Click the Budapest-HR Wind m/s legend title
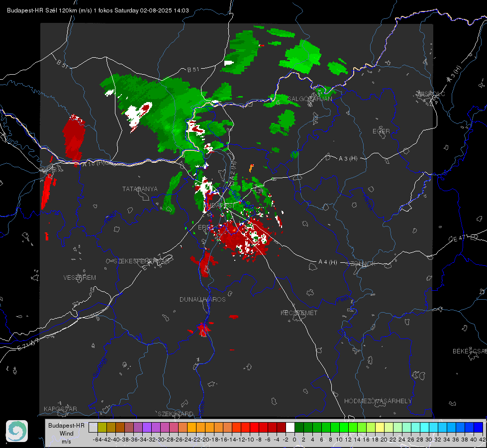Screen dimensions: 487x448 click(66, 434)
